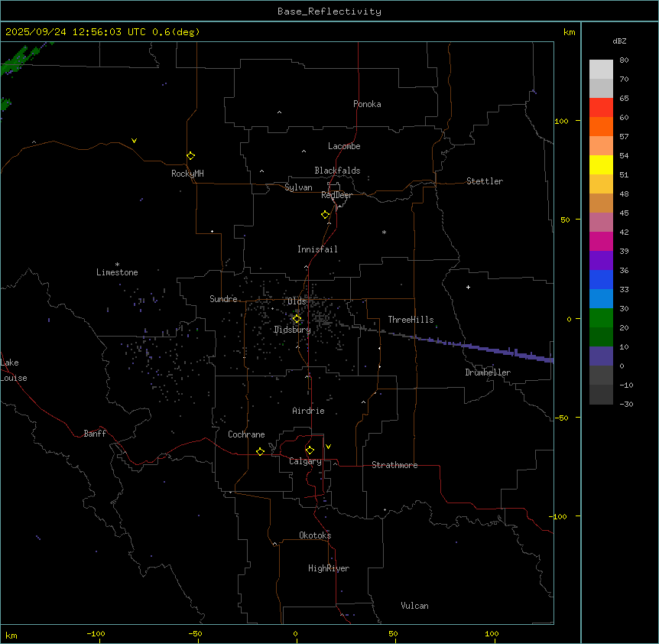This screenshot has height=644, width=659.
Task: Click the yellow diamond marker above Calgary
Action: 310,450
